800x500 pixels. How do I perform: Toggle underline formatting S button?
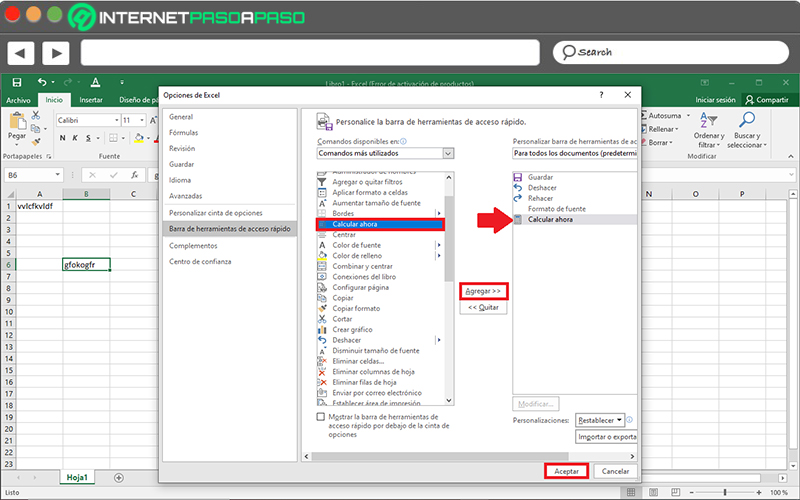click(x=88, y=138)
